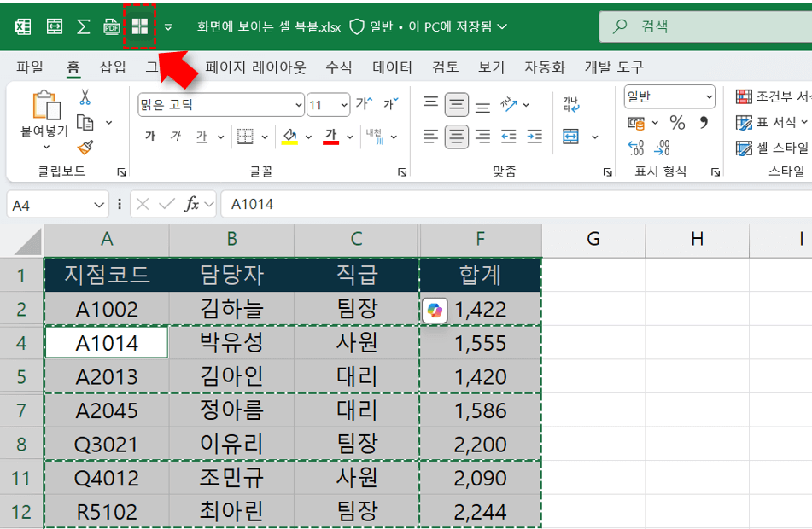Viewport: 812px width, 529px height.
Task: Expand the Quick Access Toolbar customize arrow
Action: [168, 27]
